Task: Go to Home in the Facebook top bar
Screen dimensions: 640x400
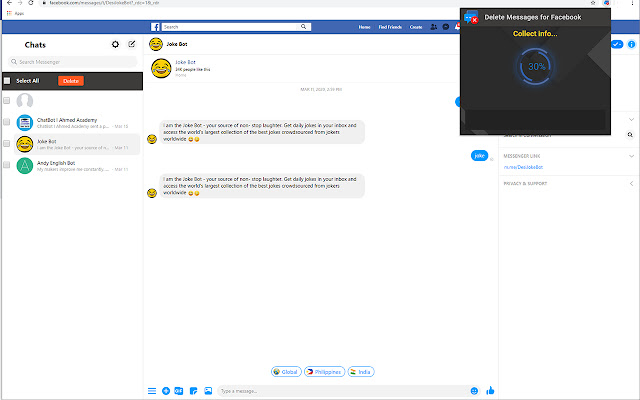Action: click(364, 27)
